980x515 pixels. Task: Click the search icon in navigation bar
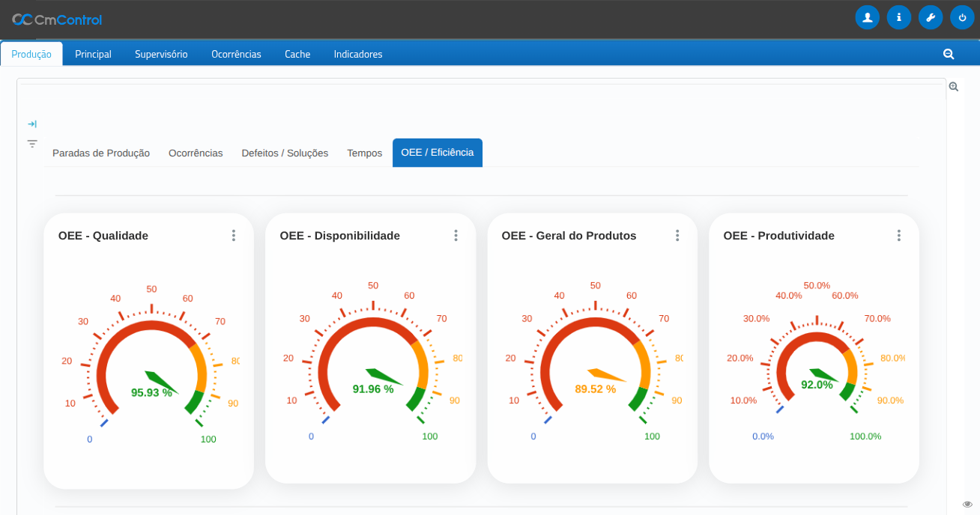[x=949, y=54]
